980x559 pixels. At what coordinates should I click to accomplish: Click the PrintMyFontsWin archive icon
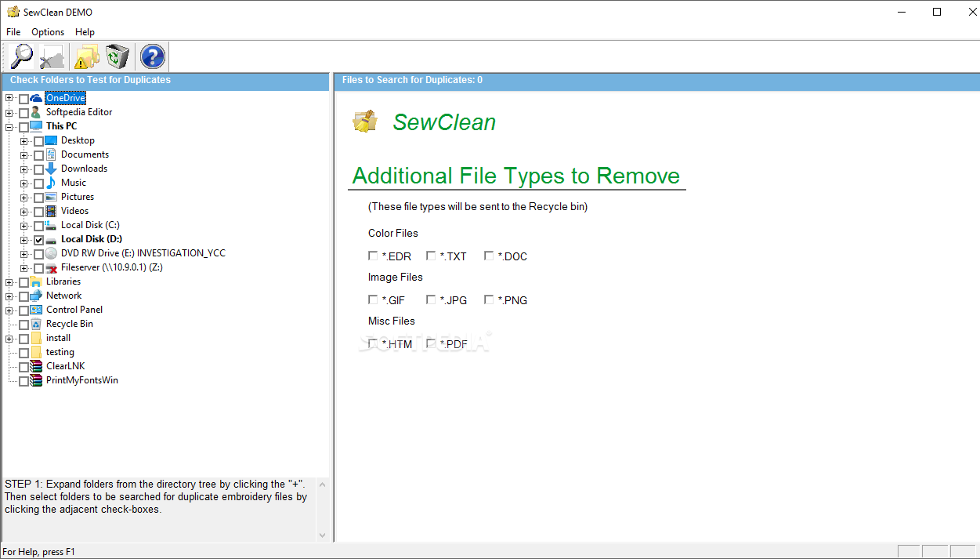36,380
